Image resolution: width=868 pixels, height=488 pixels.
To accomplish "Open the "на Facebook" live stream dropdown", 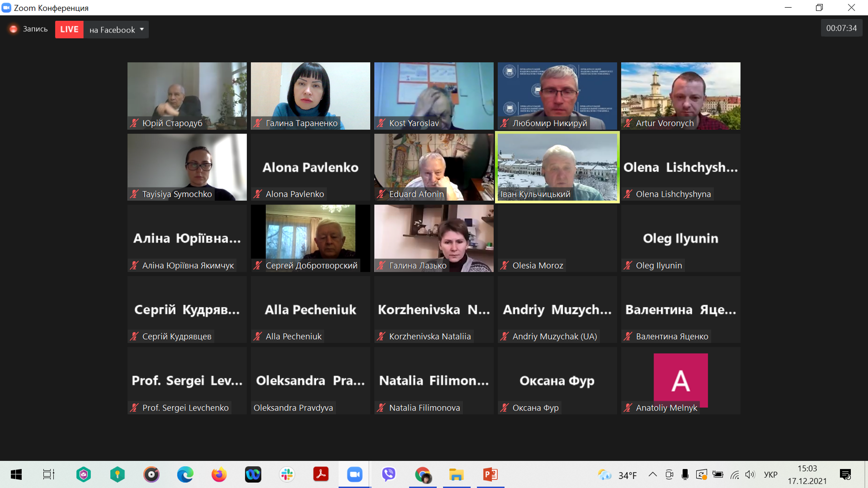I will 117,29.
